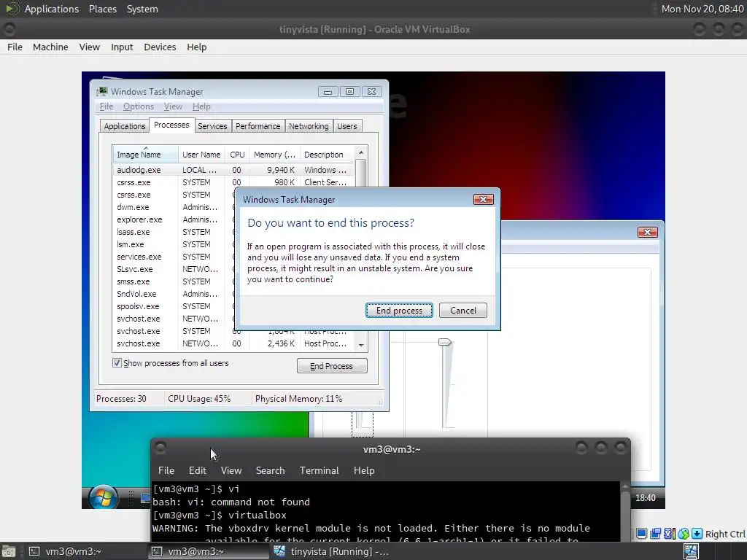The width and height of the screenshot is (747, 560).
Task: Click VirtualBox green network status icon
Action: click(x=684, y=534)
